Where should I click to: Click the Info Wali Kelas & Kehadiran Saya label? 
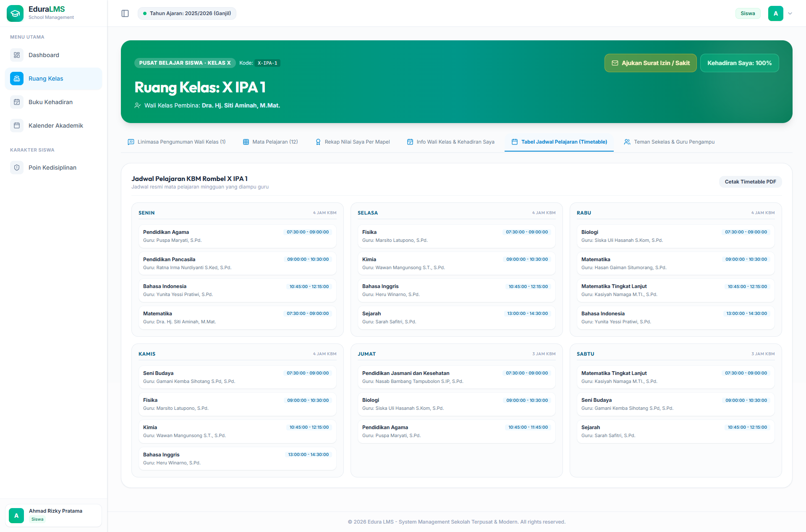pyautogui.click(x=455, y=142)
